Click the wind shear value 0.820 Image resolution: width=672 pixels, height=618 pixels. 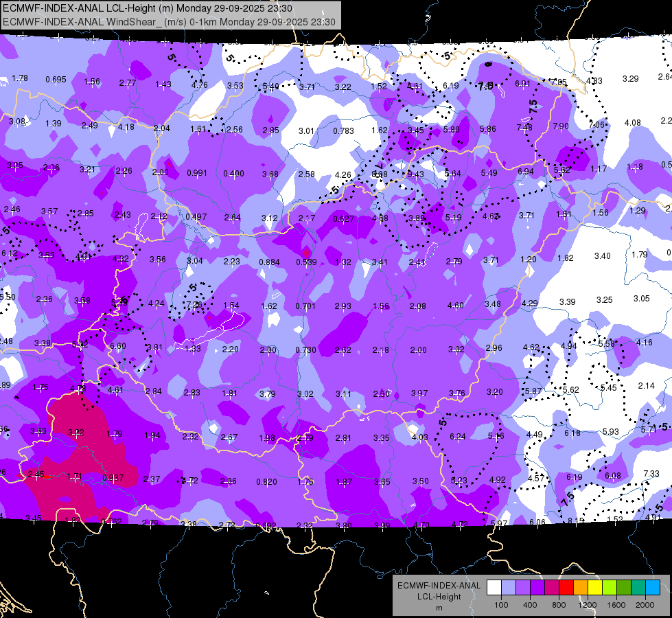pyautogui.click(x=266, y=481)
